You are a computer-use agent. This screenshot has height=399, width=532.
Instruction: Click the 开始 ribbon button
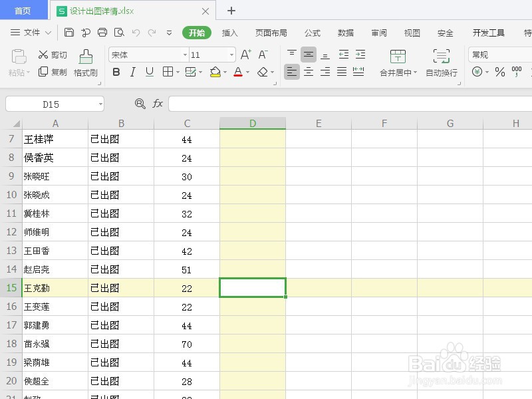pyautogui.click(x=197, y=33)
